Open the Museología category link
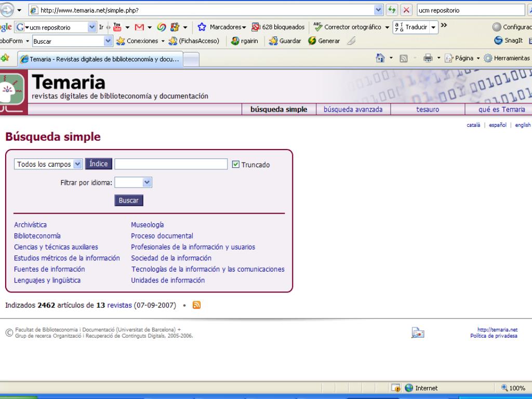Image resolution: width=532 pixels, height=399 pixels. pos(147,224)
